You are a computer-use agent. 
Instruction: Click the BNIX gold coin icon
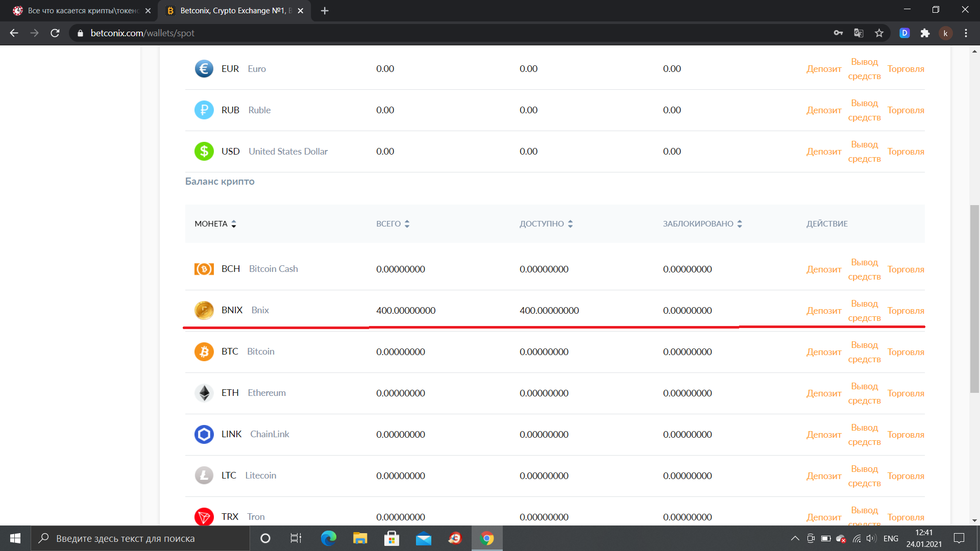click(x=204, y=310)
